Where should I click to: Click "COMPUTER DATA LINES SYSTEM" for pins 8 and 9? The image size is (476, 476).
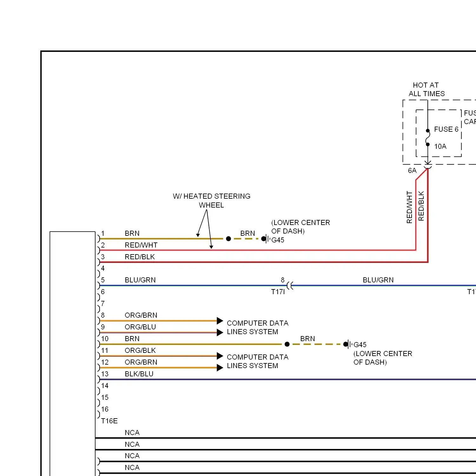258,327
